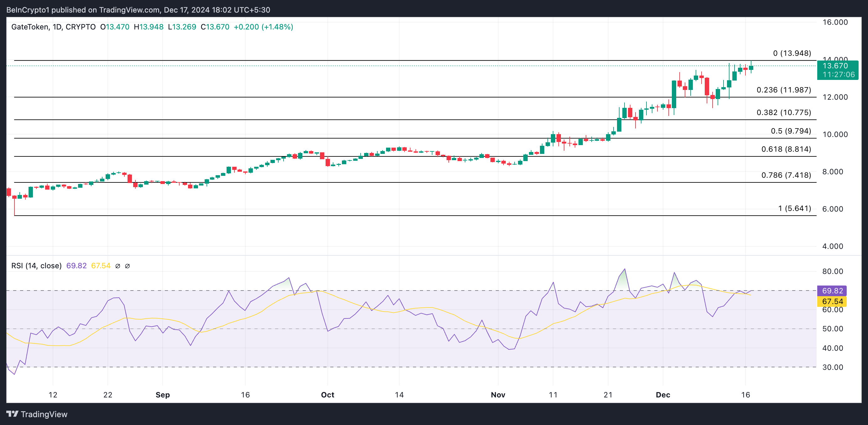Select the 0.618 (8.814) Fibonacci label

[x=786, y=149]
